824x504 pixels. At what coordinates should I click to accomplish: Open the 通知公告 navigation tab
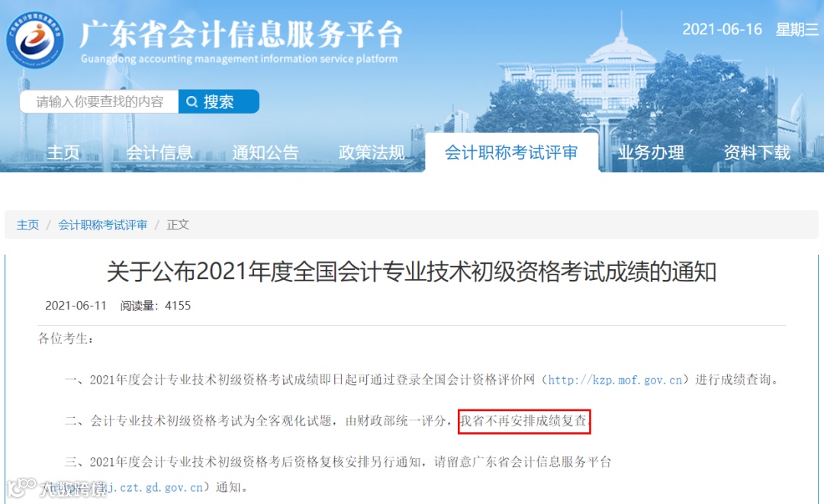coord(266,152)
